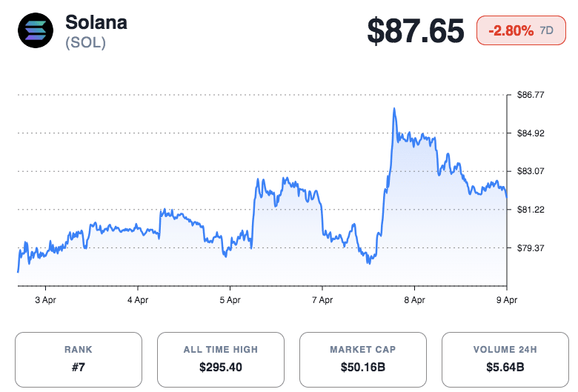Click the -2.80% 7D change badge
The width and height of the screenshot is (578, 392).
[517, 30]
